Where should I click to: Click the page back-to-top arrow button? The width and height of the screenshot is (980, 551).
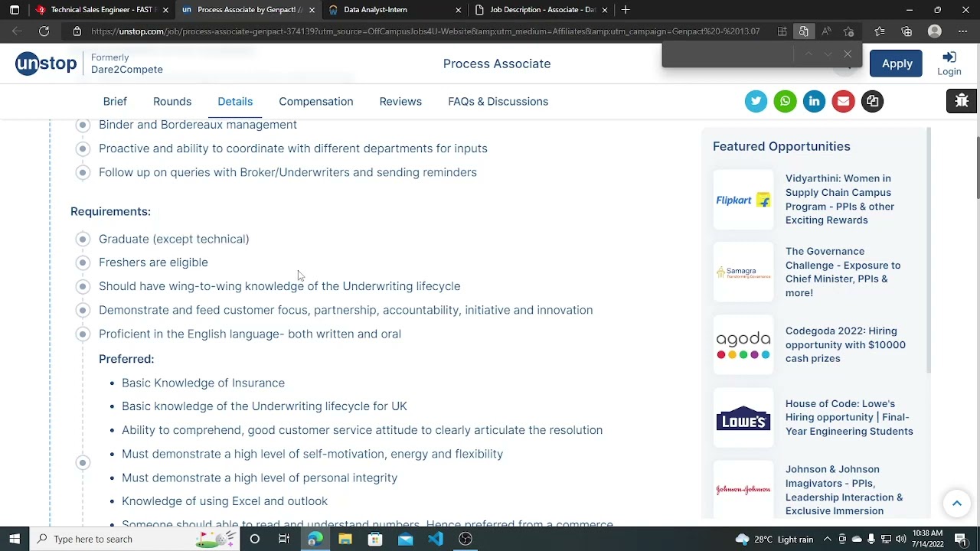[x=956, y=504]
